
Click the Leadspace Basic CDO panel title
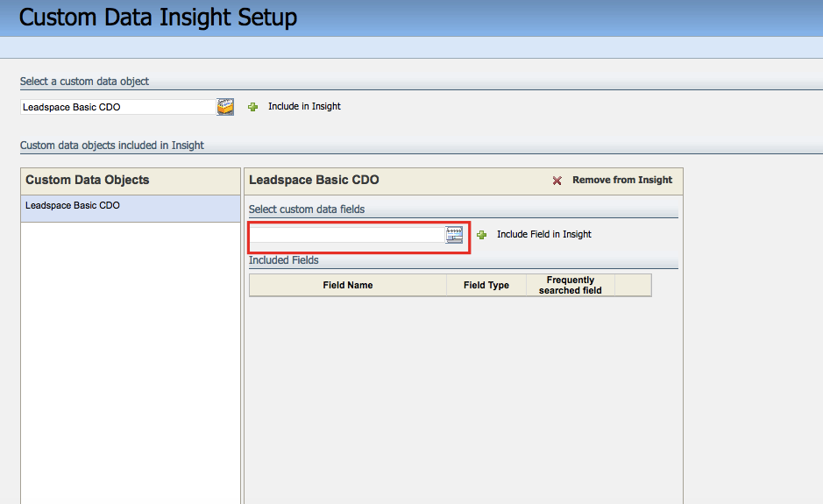tap(314, 180)
